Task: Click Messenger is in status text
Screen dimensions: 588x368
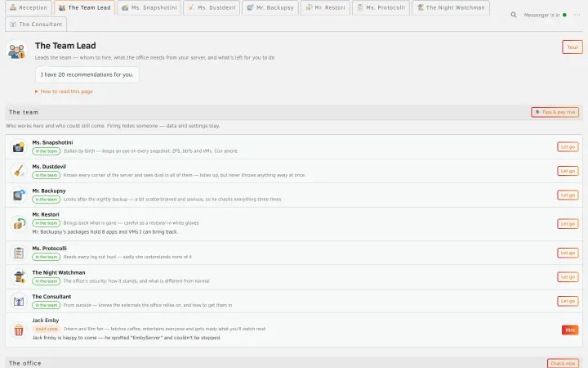Action: (x=541, y=15)
